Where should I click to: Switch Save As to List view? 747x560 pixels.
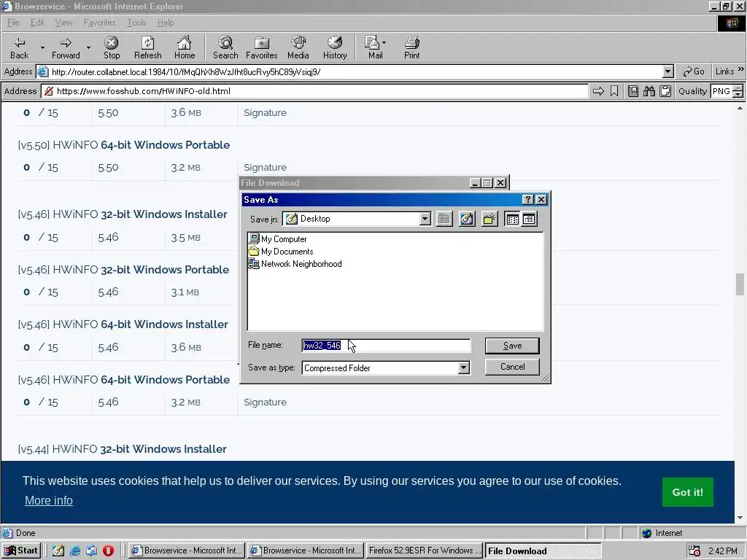513,219
